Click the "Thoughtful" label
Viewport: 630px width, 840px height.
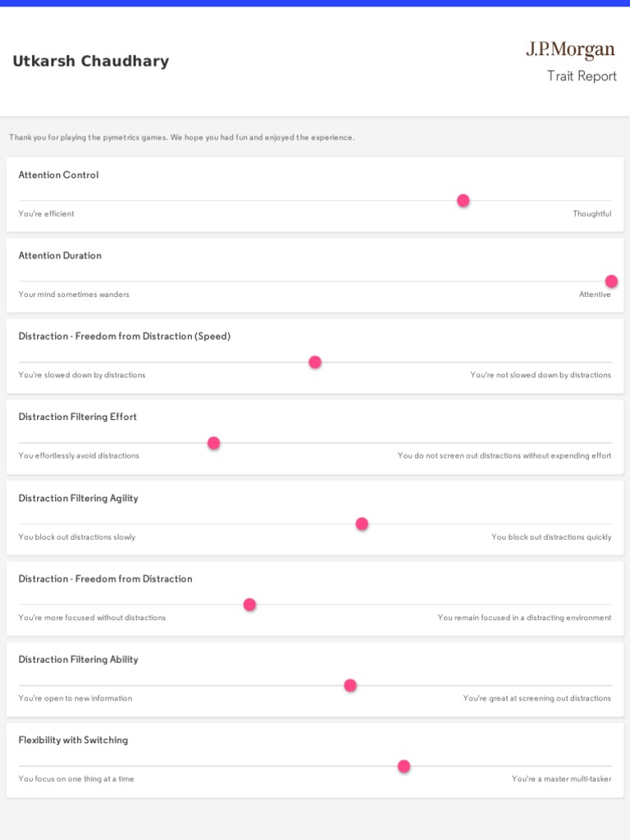591,214
